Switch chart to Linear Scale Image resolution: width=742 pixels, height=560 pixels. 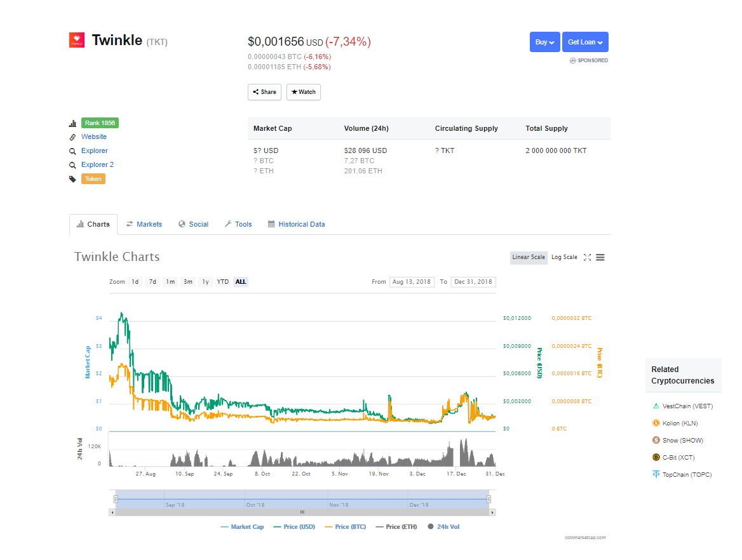[x=529, y=257]
